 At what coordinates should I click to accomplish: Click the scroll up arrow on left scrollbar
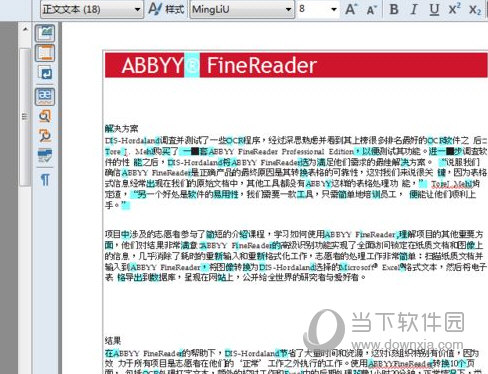[x=25, y=29]
